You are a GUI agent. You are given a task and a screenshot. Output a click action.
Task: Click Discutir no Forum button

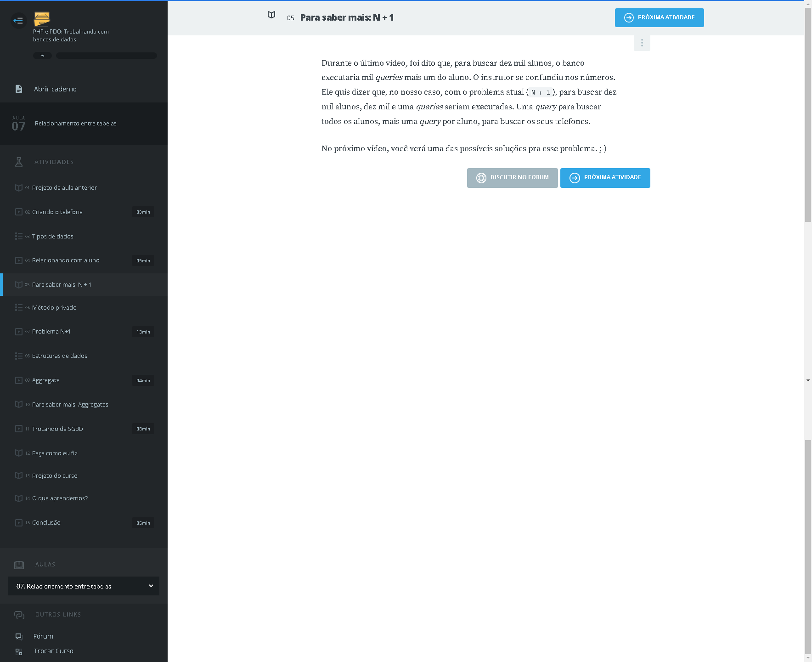coord(512,178)
